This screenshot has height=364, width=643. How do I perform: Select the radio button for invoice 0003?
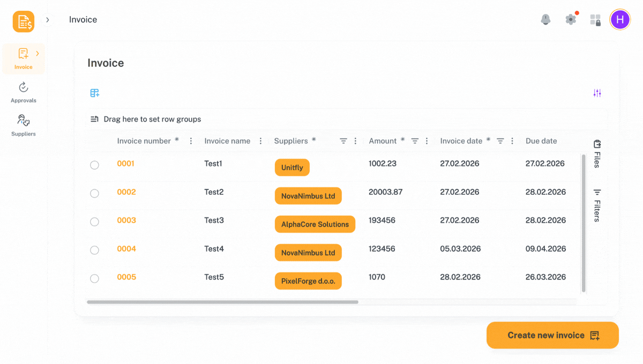click(x=94, y=222)
